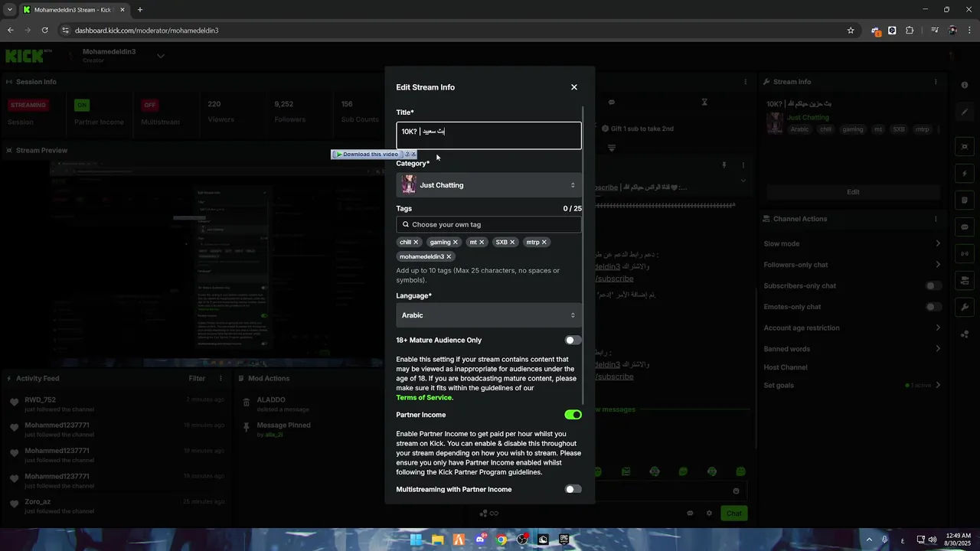The width and height of the screenshot is (980, 551).
Task: Remove the gaming tag
Action: (455, 242)
